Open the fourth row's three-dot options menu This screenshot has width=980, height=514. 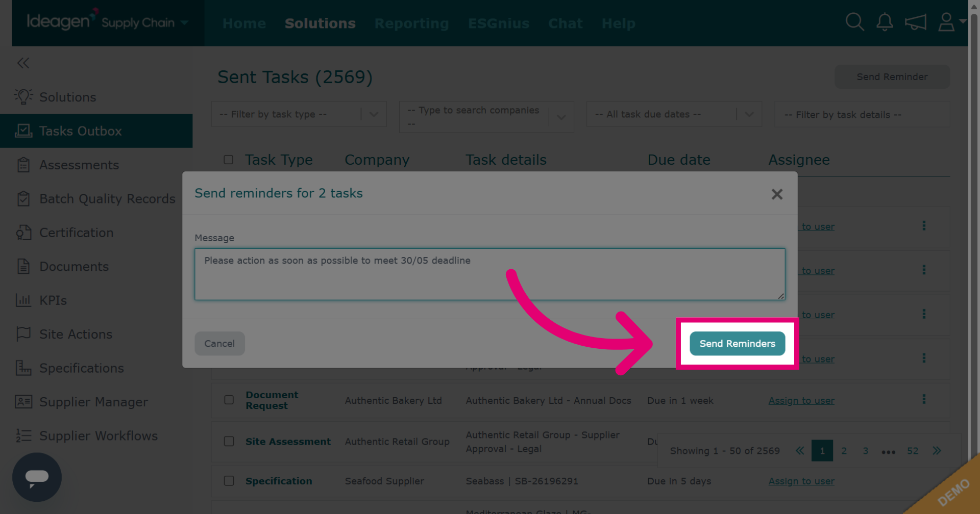click(x=924, y=358)
